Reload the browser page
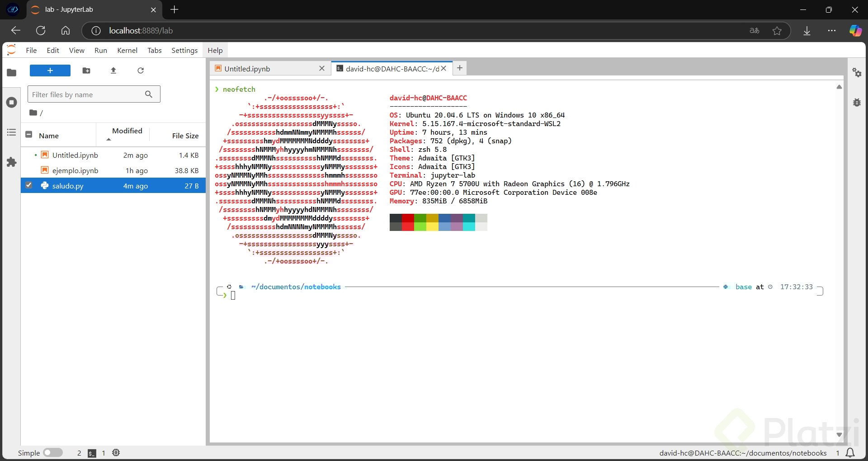 (x=41, y=31)
